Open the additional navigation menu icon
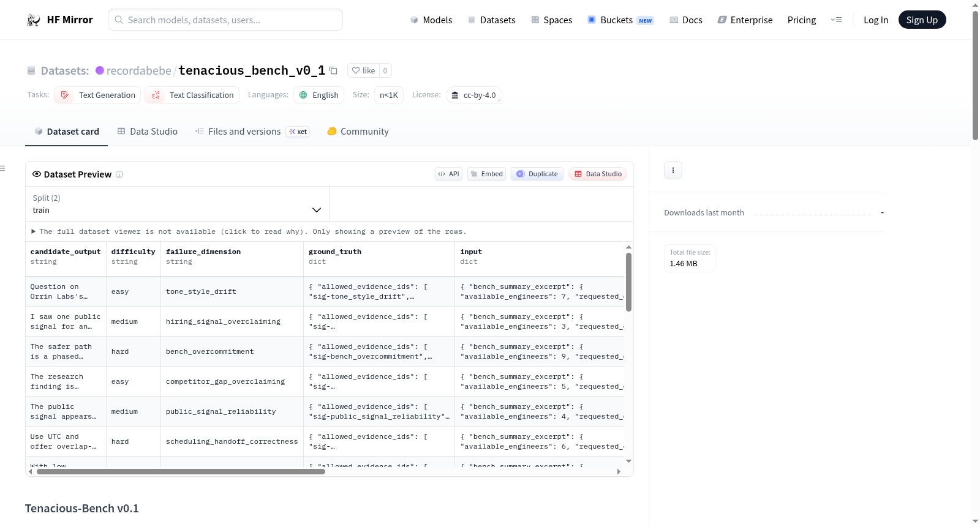980x527 pixels. pyautogui.click(x=836, y=20)
